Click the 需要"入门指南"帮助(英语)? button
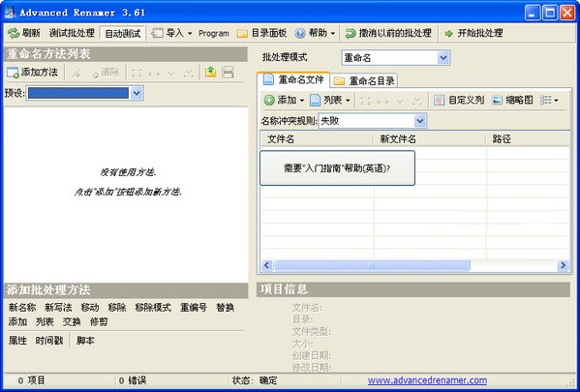580x392 pixels. [337, 168]
